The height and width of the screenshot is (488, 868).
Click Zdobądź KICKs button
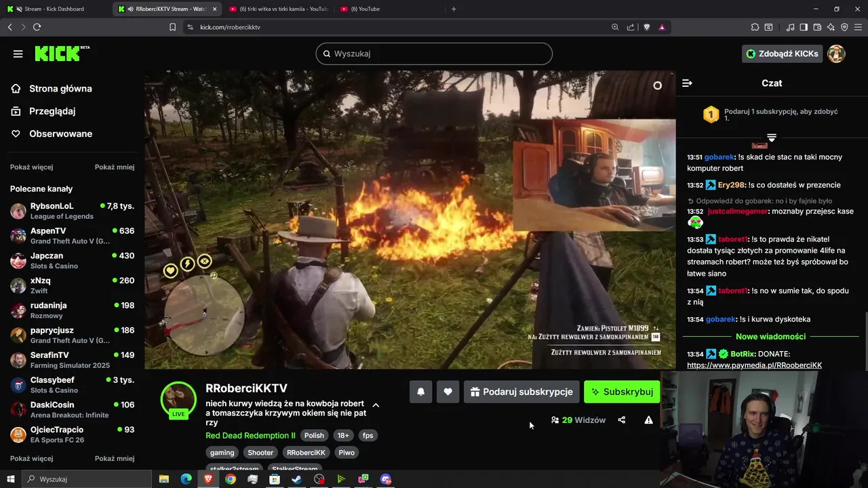(782, 54)
